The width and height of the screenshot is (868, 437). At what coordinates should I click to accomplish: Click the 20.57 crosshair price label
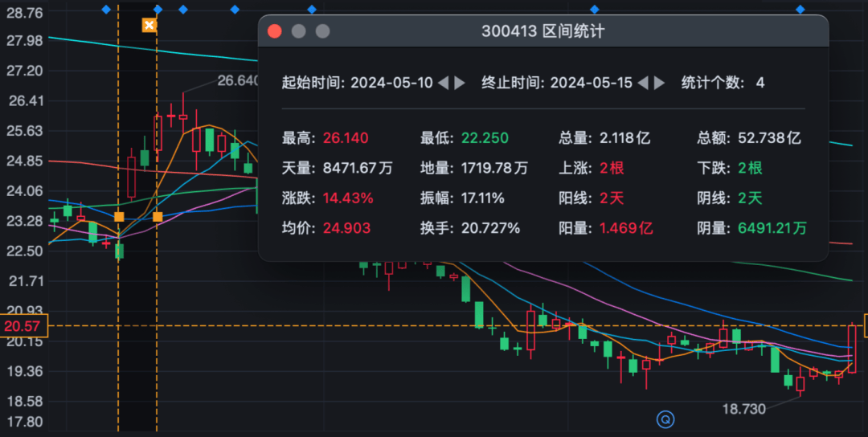23,326
